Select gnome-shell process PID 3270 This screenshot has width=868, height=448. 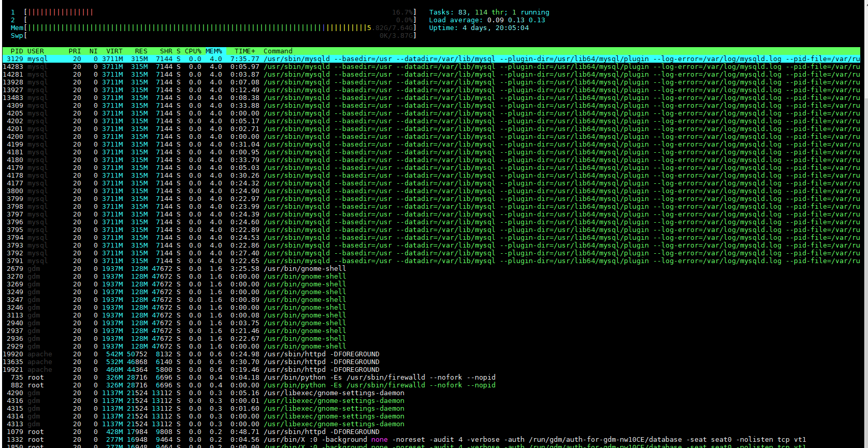click(x=431, y=277)
